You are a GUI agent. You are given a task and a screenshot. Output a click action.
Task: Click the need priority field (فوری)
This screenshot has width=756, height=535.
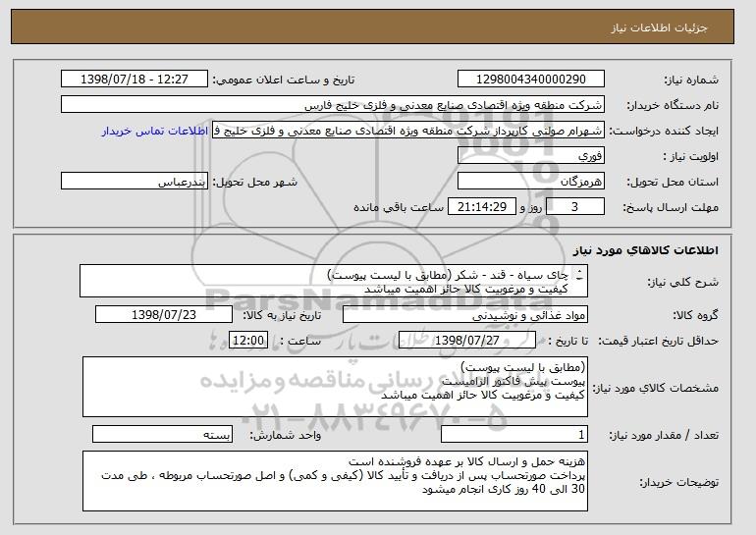click(531, 156)
